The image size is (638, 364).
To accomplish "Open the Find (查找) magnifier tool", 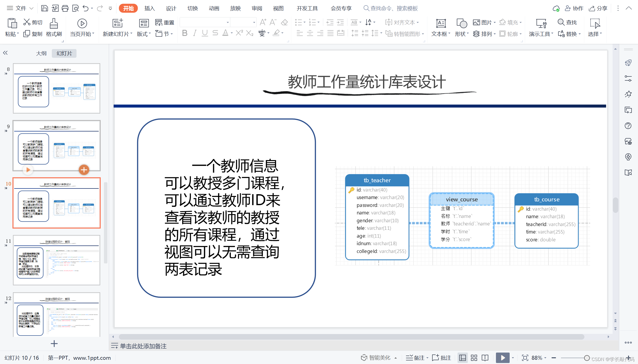I will click(x=561, y=22).
